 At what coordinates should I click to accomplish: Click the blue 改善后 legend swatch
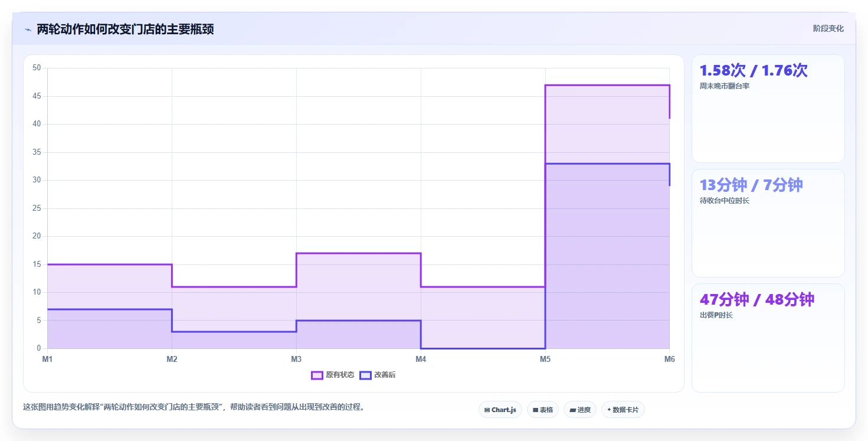pos(365,375)
